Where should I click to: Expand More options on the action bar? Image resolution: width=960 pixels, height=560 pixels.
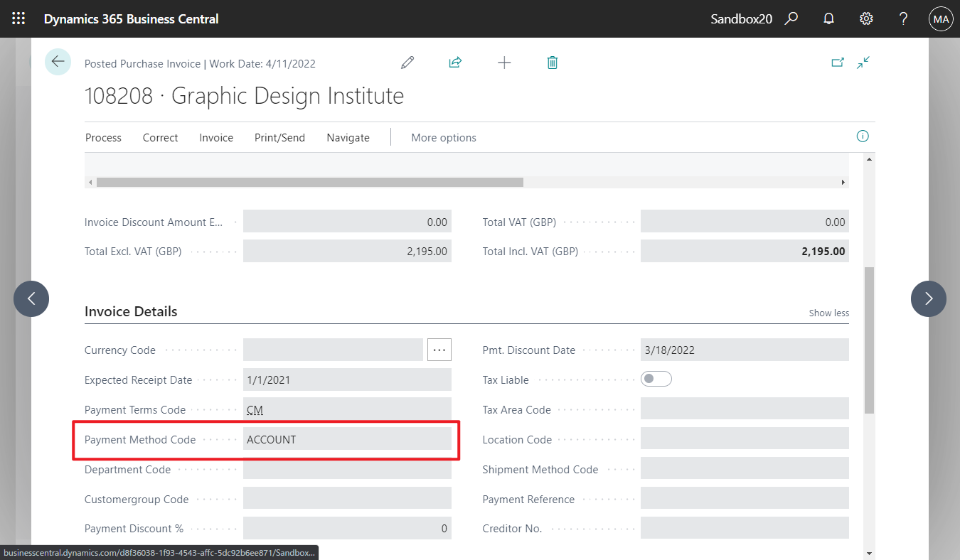point(443,137)
